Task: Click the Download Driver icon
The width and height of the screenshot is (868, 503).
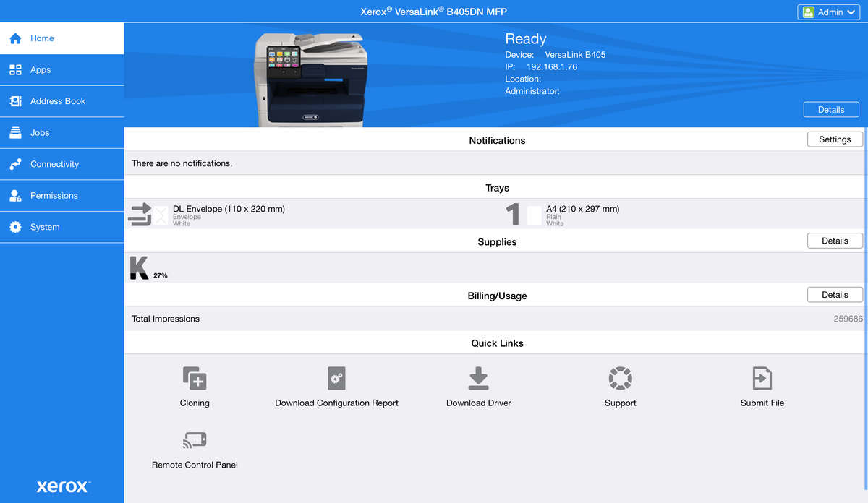Action: [478, 378]
